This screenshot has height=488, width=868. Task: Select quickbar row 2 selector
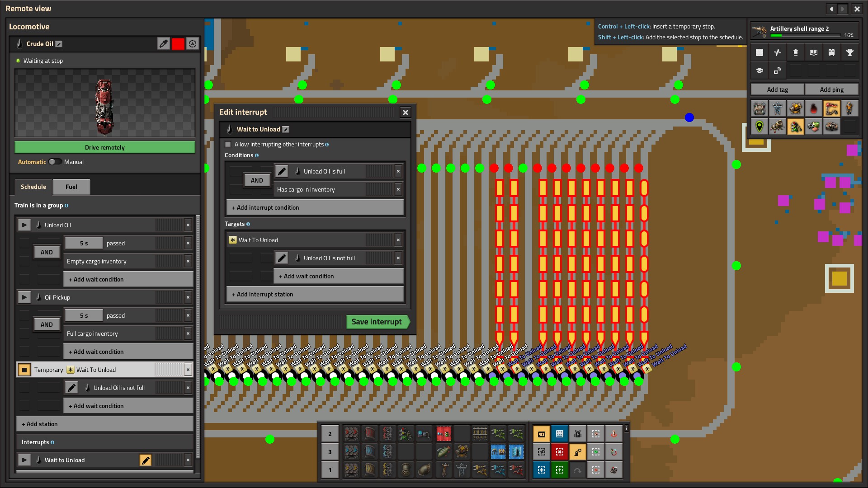tap(330, 434)
